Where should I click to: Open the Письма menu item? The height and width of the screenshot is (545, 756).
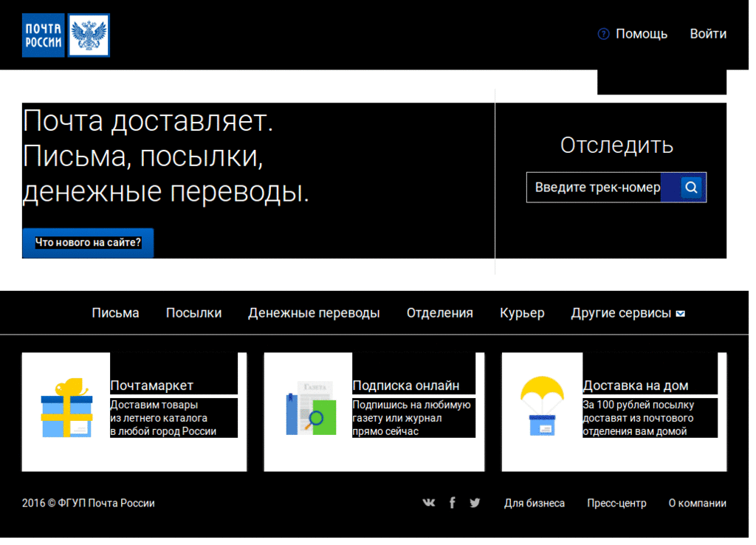(x=115, y=313)
